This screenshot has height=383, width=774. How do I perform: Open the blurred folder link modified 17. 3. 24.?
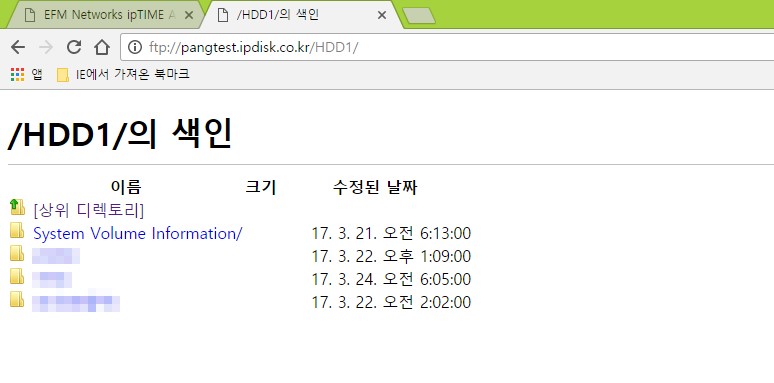[x=52, y=279]
